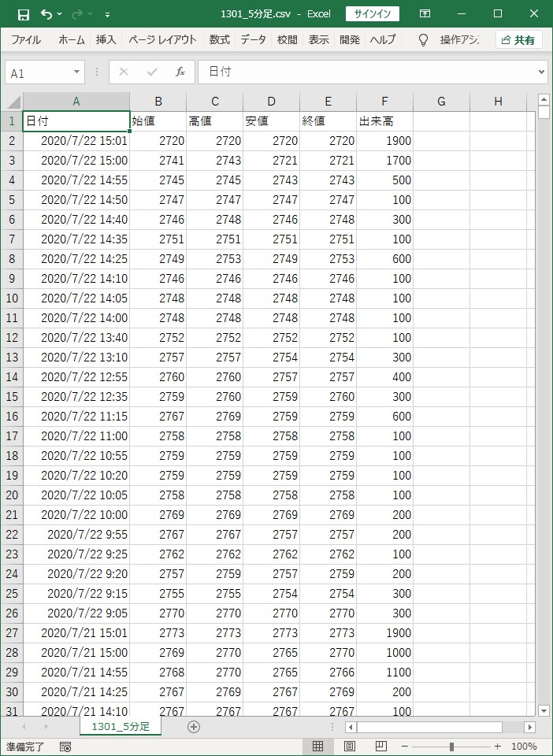Click the 共有 share button
Viewport: 553px width, 756px height.
point(518,40)
